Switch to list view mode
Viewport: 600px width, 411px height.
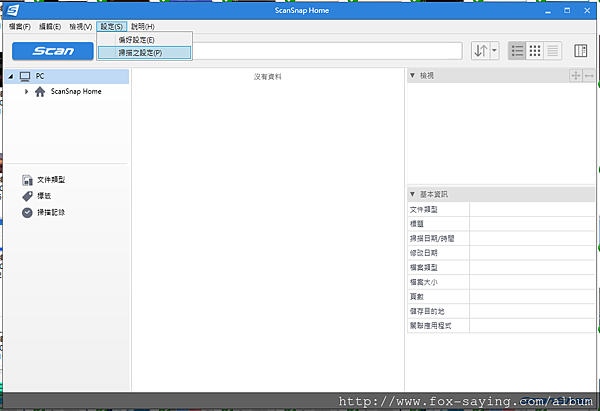tap(517, 51)
